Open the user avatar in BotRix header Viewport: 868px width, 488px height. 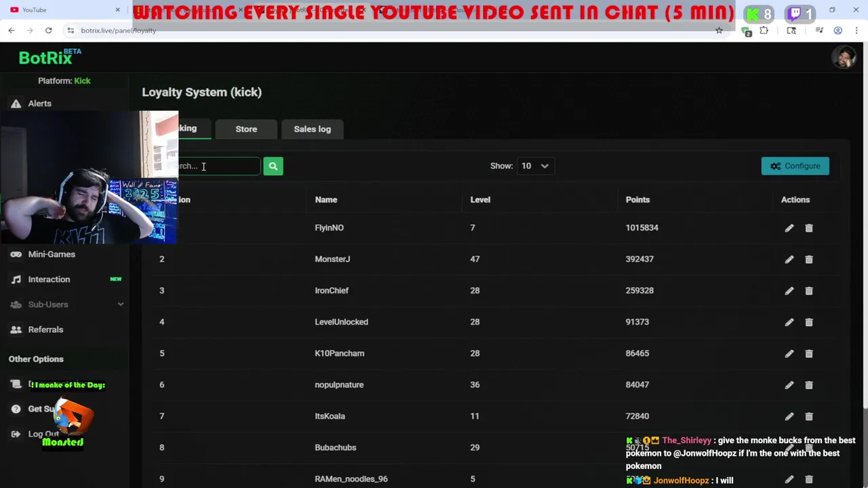tap(844, 58)
